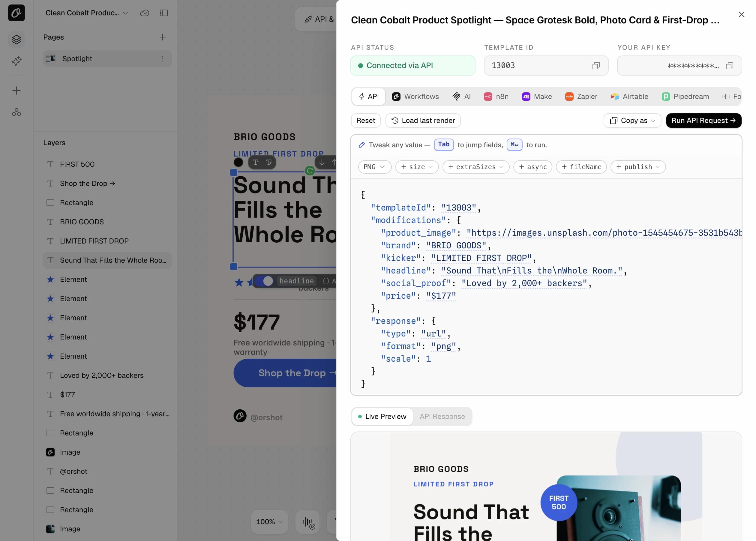The height and width of the screenshot is (541, 756).
Task: Edit the headline value in JSON
Action: [532, 271]
